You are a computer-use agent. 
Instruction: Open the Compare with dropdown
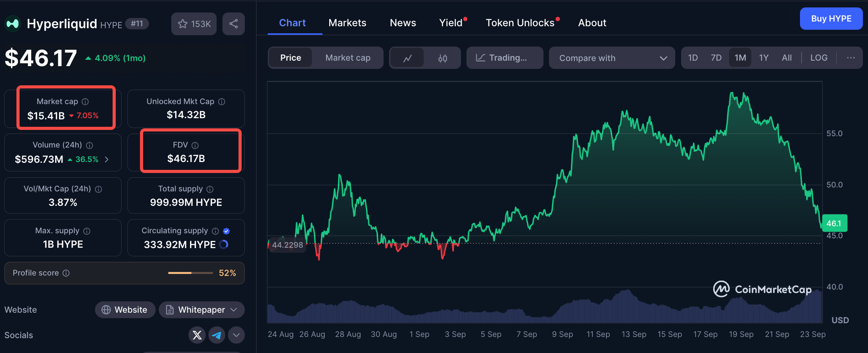click(x=612, y=58)
